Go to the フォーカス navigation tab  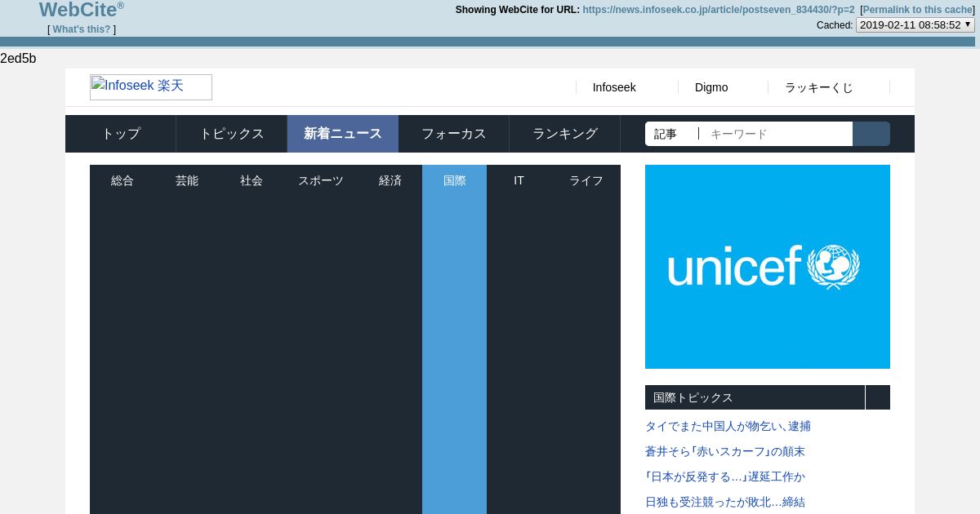[x=454, y=134]
